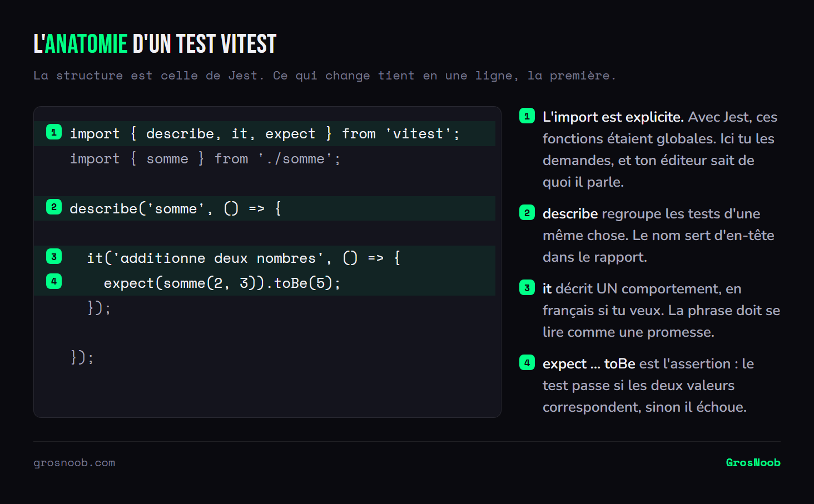Click the legend text "lire comme une promesse."
Screen dimensions: 814x504
pos(628,332)
